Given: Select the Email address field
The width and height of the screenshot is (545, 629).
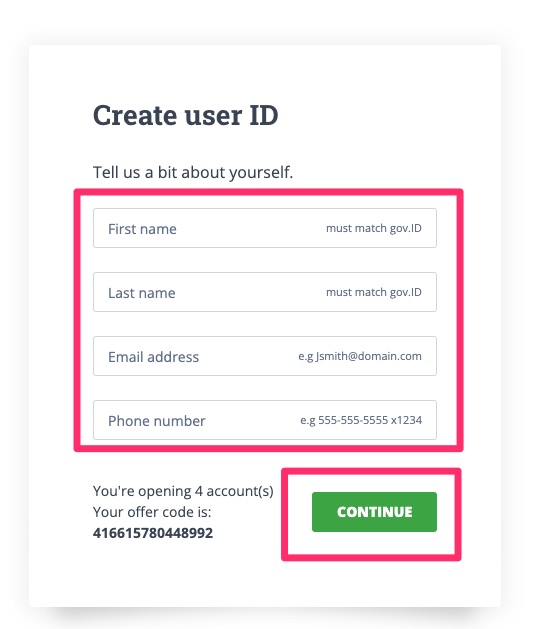Looking at the screenshot, I should (265, 356).
